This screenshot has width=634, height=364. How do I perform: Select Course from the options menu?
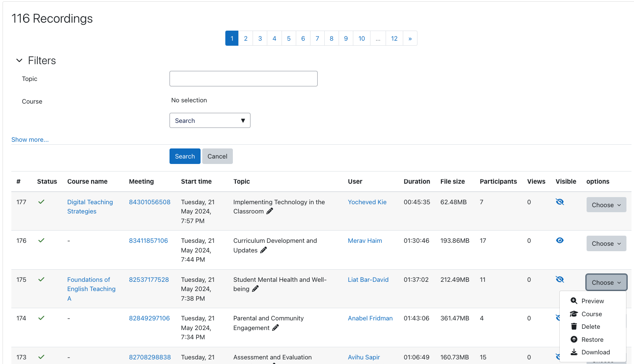[592, 314]
